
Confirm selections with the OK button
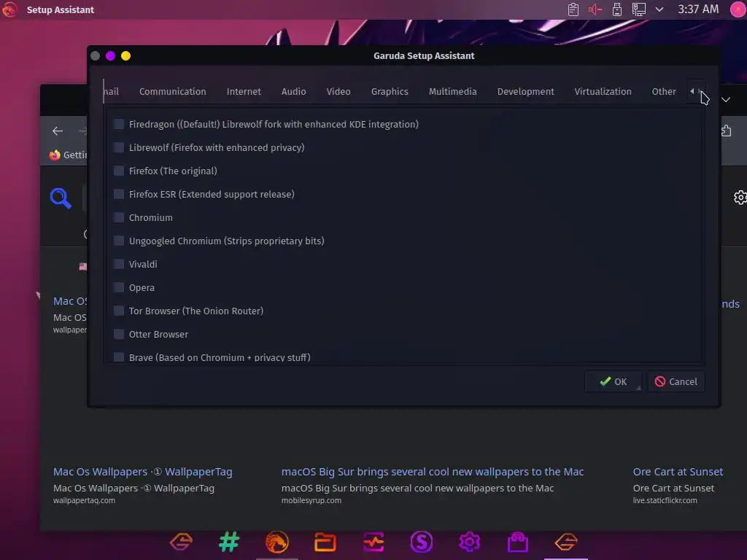click(x=613, y=381)
